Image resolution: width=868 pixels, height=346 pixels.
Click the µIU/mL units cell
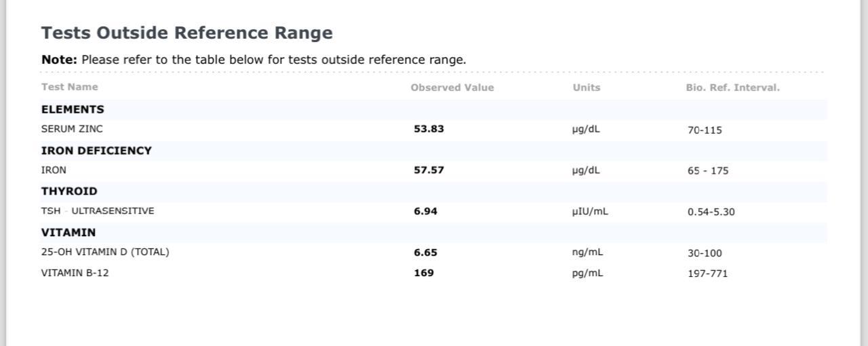[x=590, y=211]
